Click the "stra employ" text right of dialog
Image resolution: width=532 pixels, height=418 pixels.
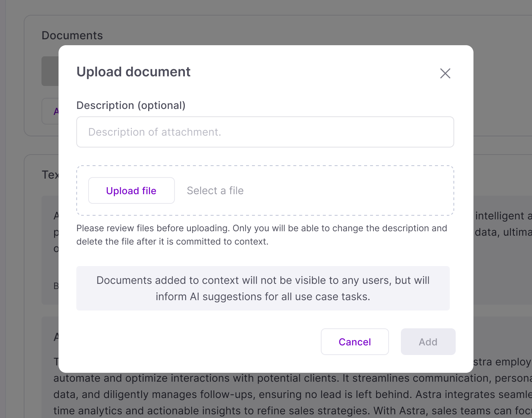(502, 362)
